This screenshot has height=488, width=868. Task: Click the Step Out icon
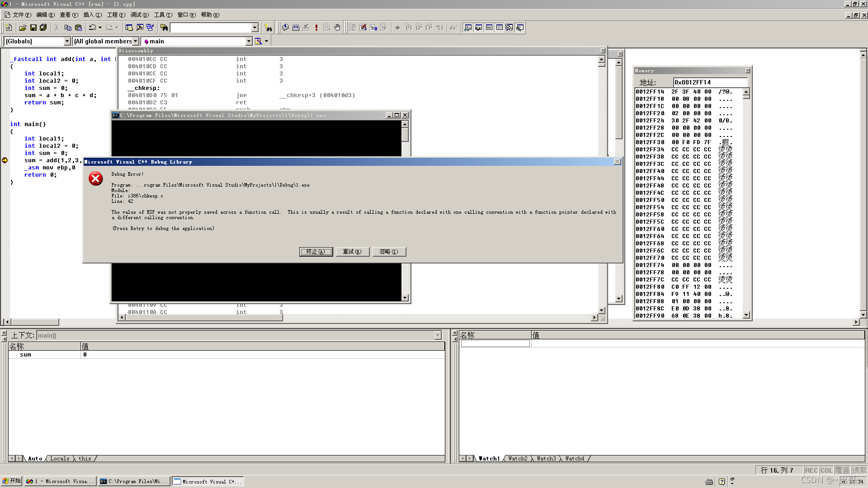pyautogui.click(x=429, y=28)
